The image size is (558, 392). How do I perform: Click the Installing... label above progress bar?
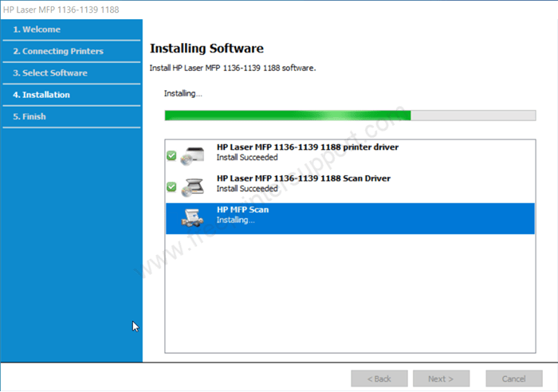pyautogui.click(x=183, y=93)
